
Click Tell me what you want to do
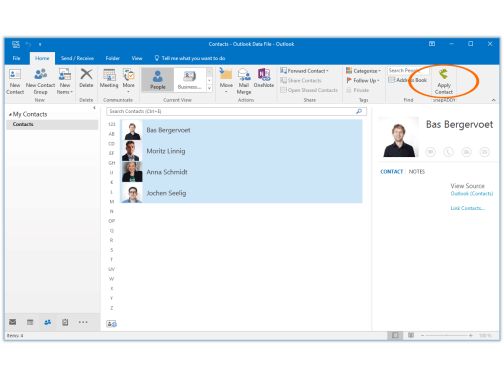190,58
